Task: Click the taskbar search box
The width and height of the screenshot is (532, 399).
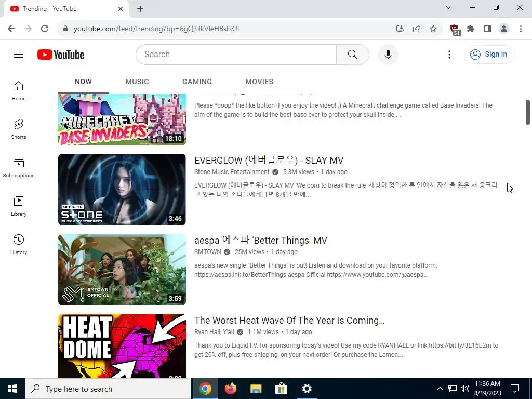Action: (x=108, y=389)
